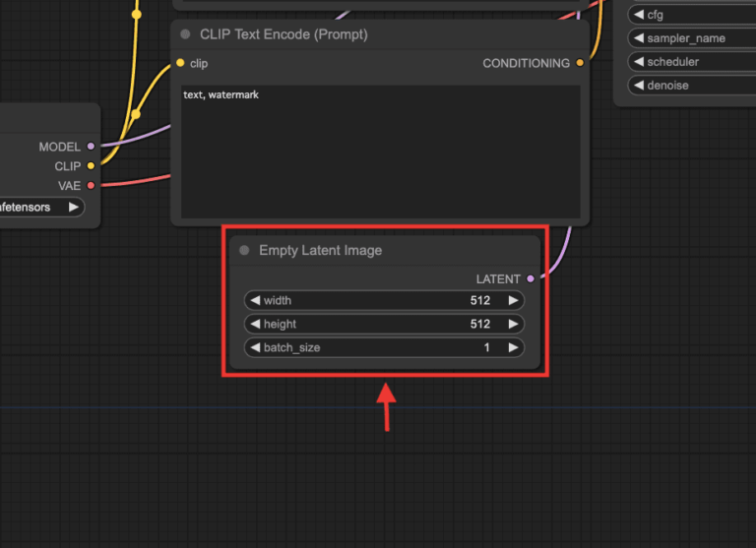Click the prompt text area with 'text, watermark'
The width and height of the screenshot is (756, 548).
click(x=379, y=148)
